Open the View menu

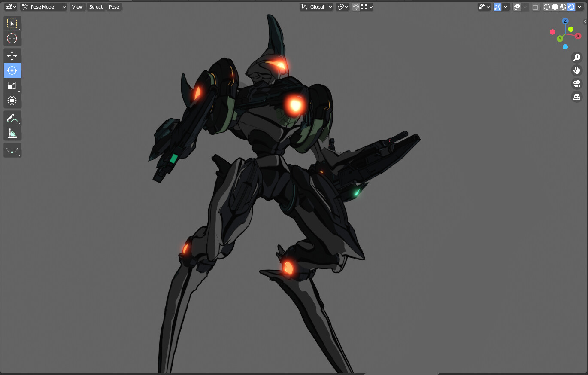[x=77, y=7]
